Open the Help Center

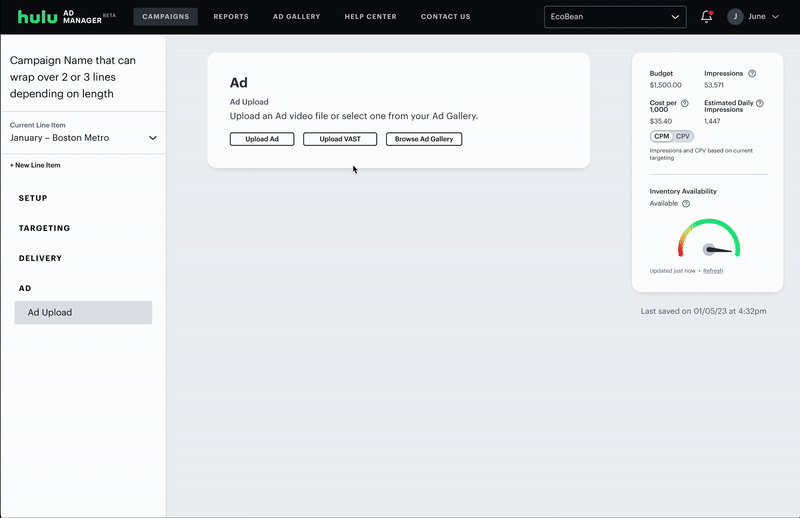point(370,16)
